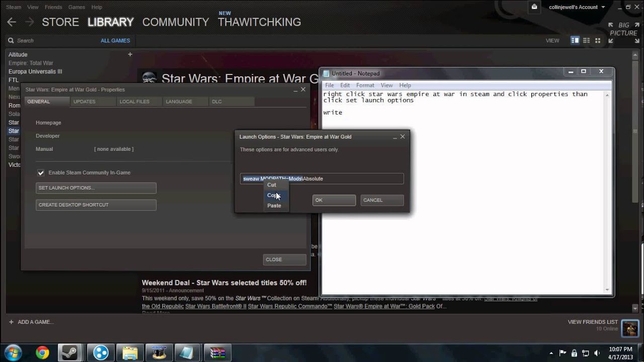Go back with the left arrow
The width and height of the screenshot is (644, 362).
(x=12, y=22)
